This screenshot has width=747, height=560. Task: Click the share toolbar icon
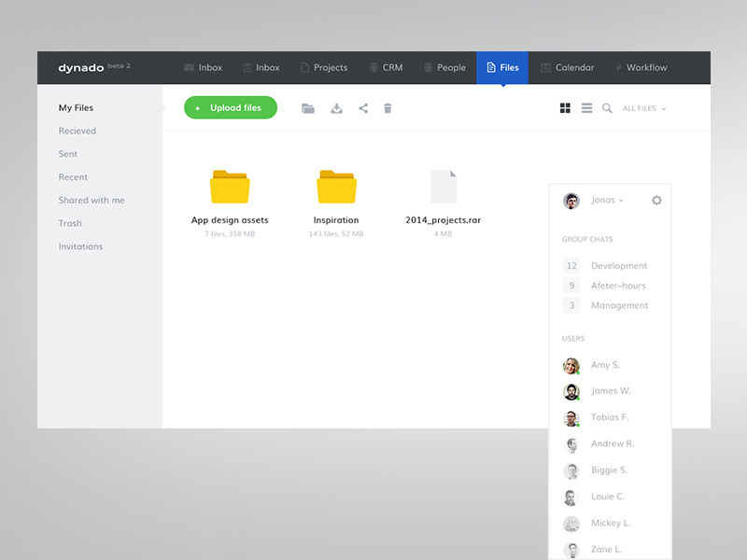(363, 108)
